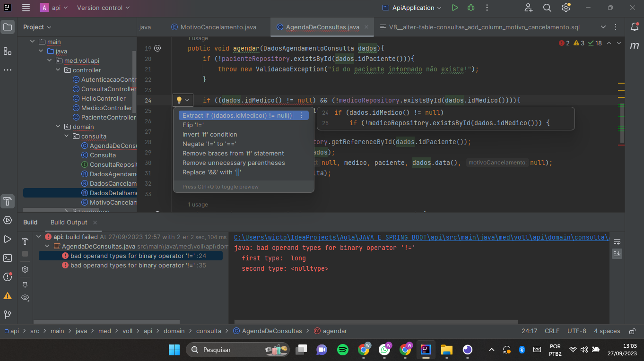Choose Replace '&&' with '||'

(244, 172)
